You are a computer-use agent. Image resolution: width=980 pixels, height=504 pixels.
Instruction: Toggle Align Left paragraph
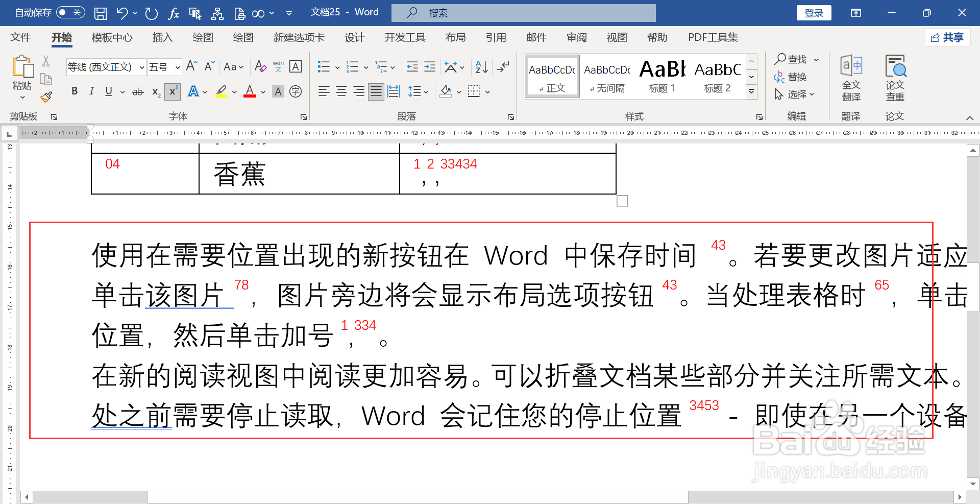point(324,91)
